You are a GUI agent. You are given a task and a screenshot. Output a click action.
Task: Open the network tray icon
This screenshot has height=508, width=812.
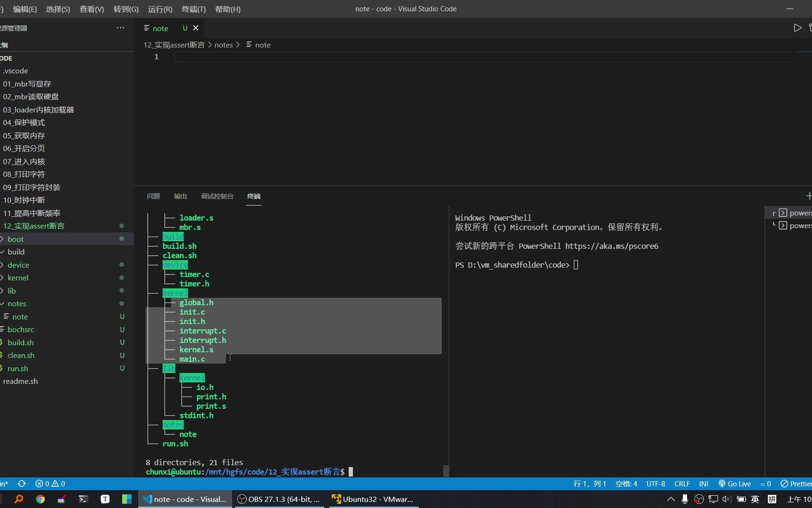[x=713, y=499]
